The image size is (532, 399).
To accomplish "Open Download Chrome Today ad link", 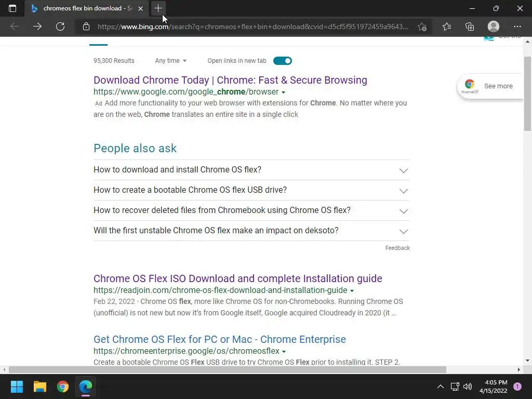I will pyautogui.click(x=230, y=80).
